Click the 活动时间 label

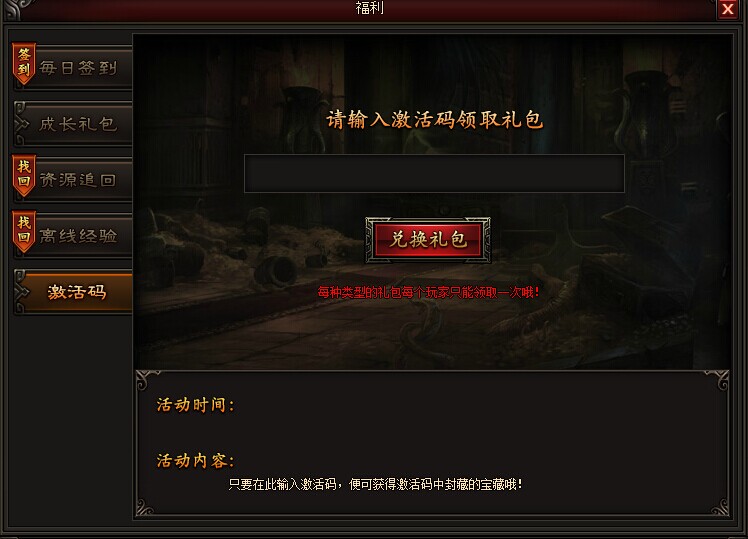tap(196, 404)
